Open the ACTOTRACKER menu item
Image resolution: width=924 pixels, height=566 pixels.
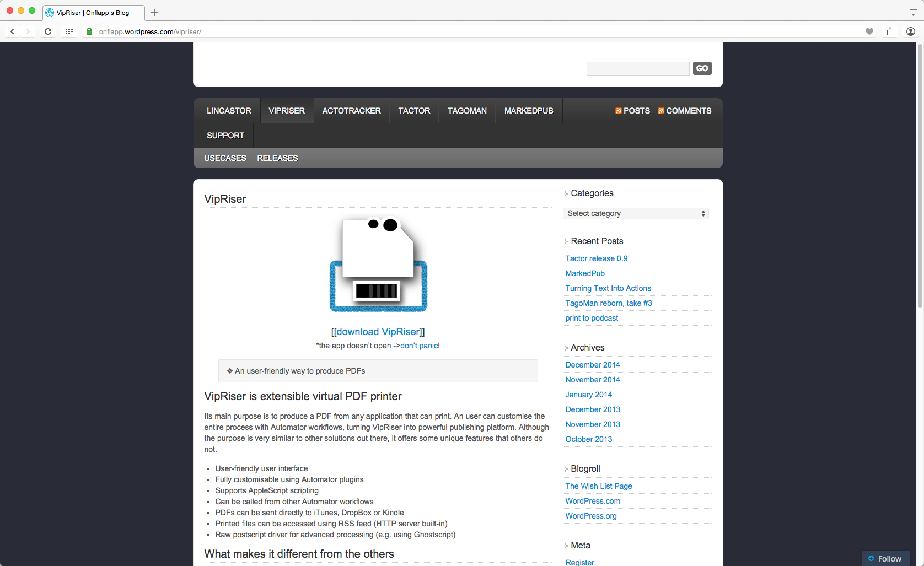coord(352,111)
